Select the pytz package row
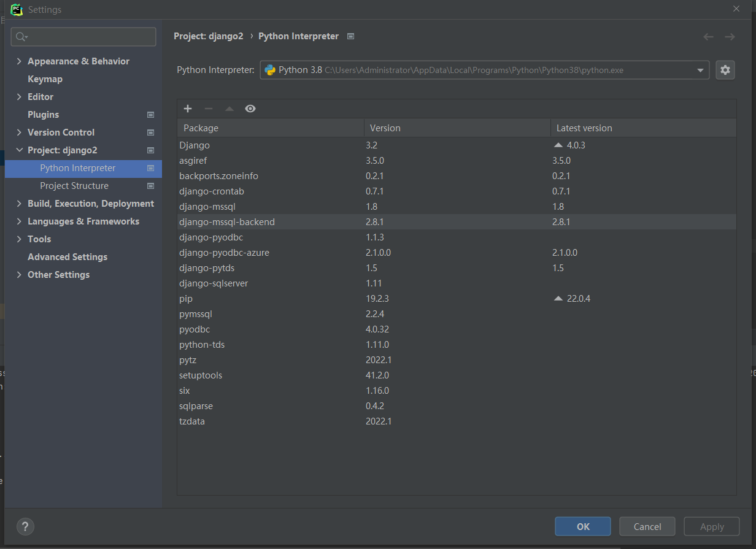 point(457,360)
